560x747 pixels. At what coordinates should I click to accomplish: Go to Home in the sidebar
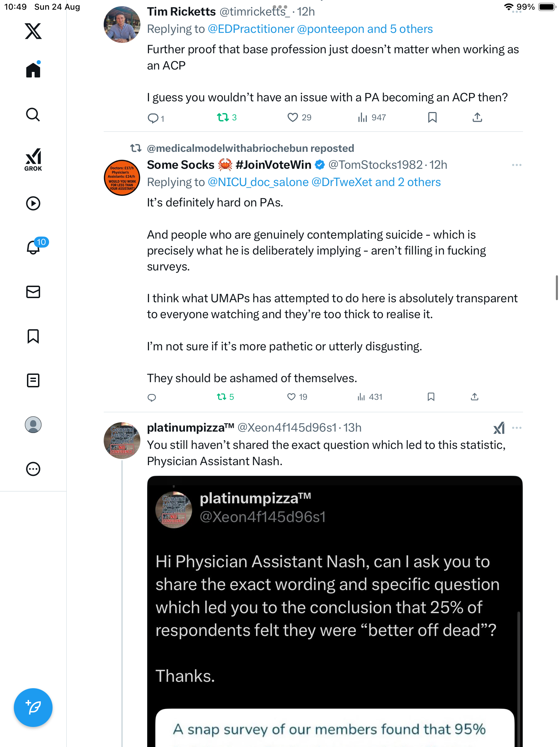(x=33, y=70)
